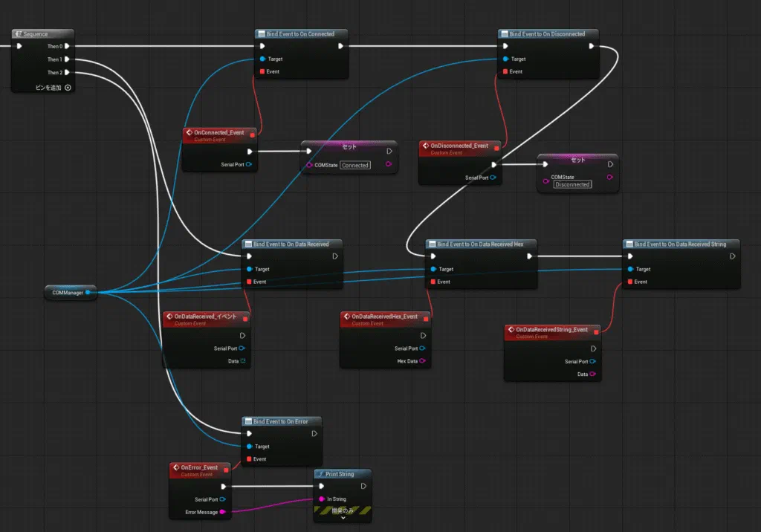Viewport: 761px width, 532px height.
Task: Select the Bind Event to On Data Received Hex node title
Action: point(480,244)
